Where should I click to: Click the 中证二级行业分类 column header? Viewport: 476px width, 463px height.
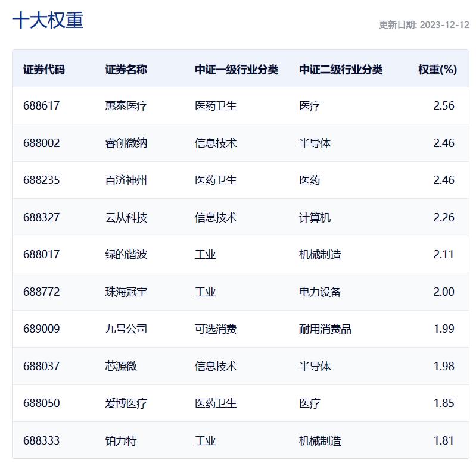point(341,70)
